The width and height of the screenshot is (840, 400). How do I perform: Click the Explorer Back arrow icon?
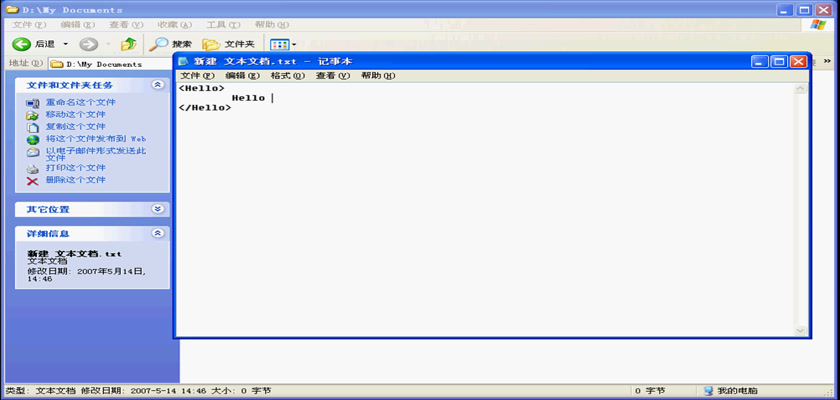21,44
